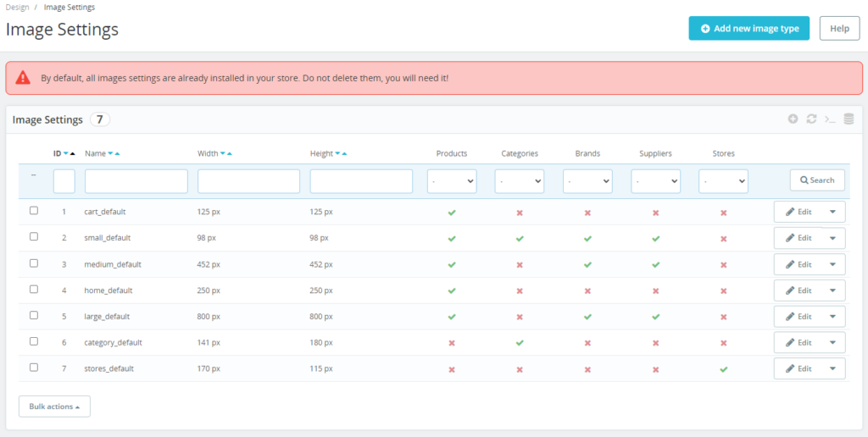Click Brands checkmark for medium_default row
Viewport: 868px width, 437px height.
pyautogui.click(x=587, y=264)
